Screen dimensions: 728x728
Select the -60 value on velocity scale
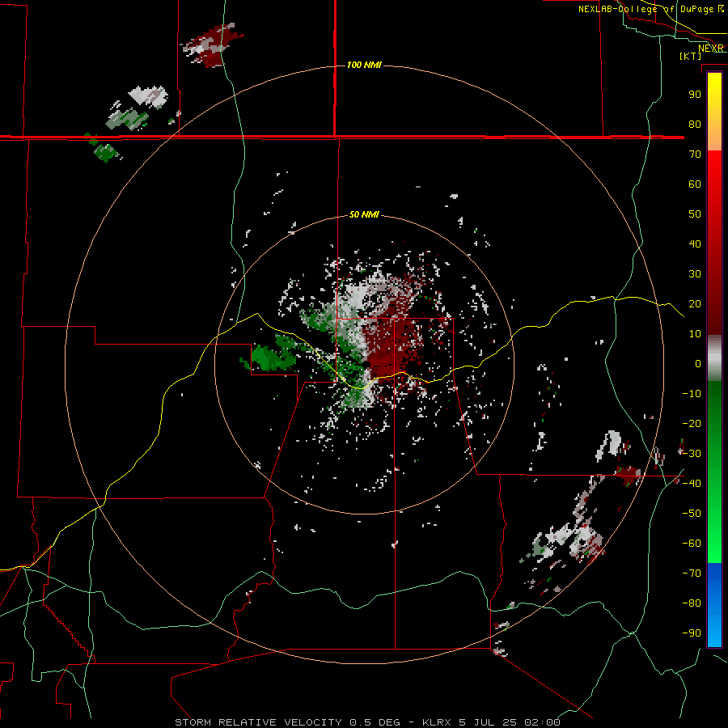(x=692, y=544)
